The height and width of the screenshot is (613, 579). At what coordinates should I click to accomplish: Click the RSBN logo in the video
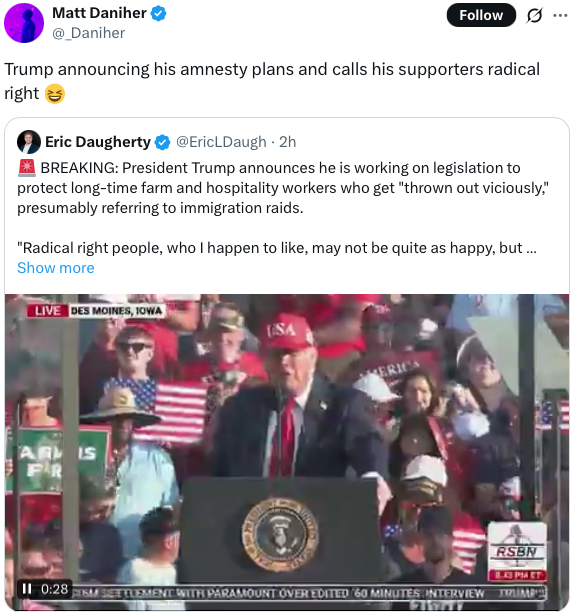pos(517,552)
